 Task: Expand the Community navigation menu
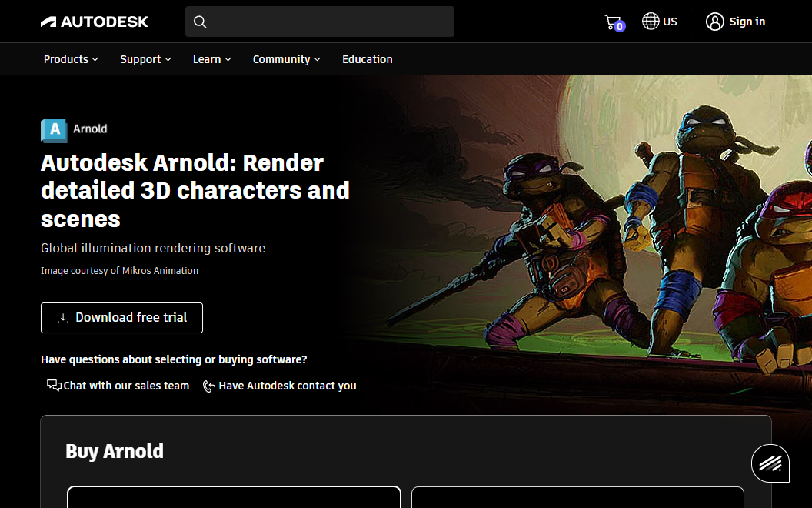286,59
